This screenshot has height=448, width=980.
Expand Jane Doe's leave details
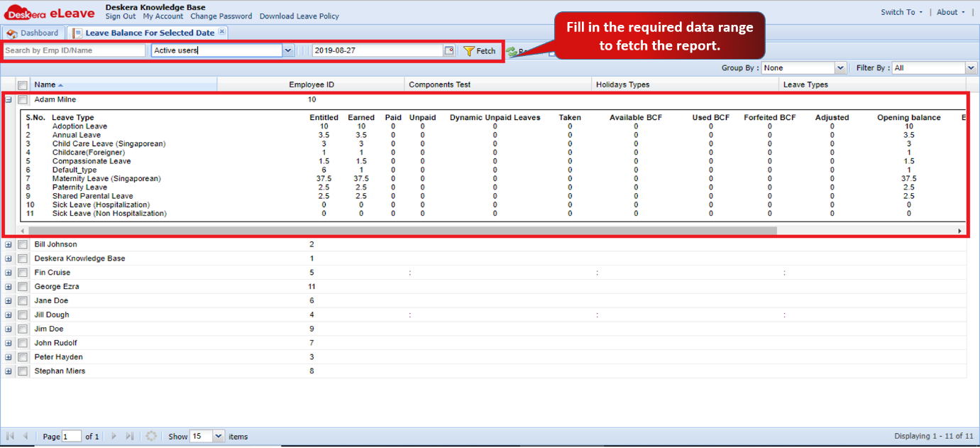tap(9, 301)
